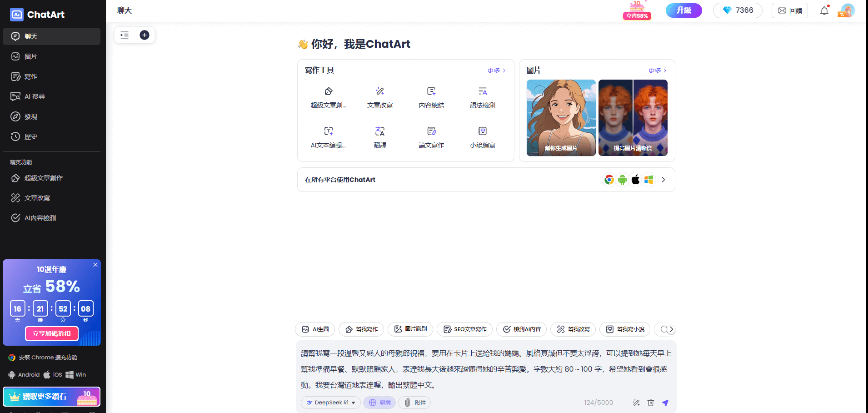Select the AI文本編輯 writing tool

[x=329, y=137]
